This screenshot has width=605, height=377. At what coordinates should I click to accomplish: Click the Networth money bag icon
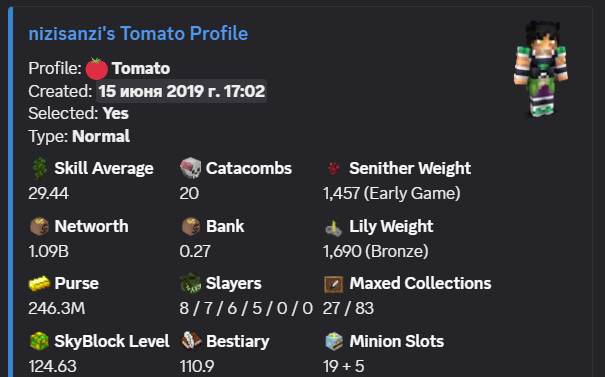tap(39, 227)
